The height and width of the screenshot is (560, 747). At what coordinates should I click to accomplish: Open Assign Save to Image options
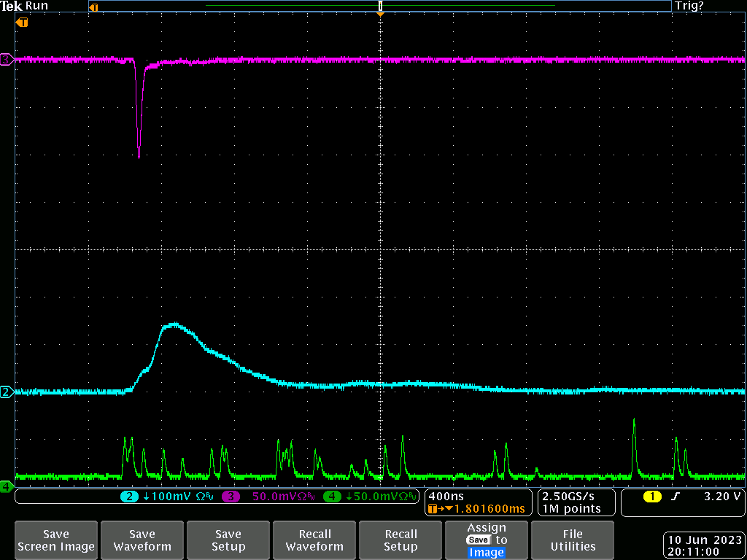point(487,540)
